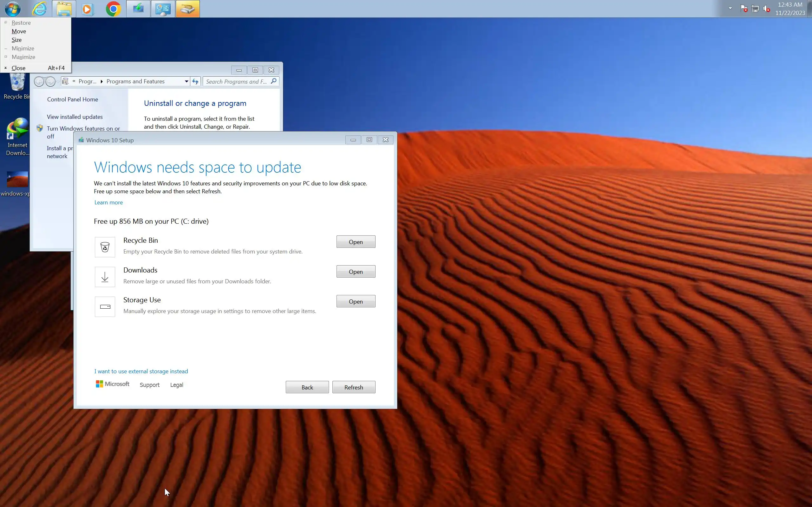This screenshot has height=507, width=812.
Task: Click the Storage Use drive icon
Action: coord(105,306)
